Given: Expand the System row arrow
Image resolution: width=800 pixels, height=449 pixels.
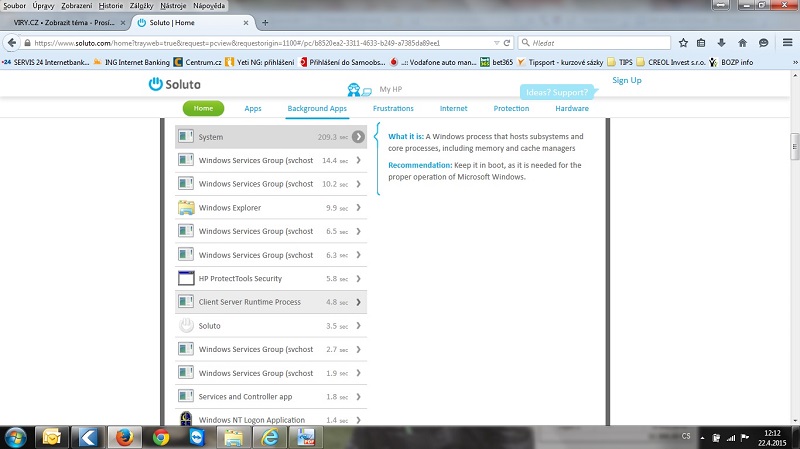Looking at the screenshot, I should click(x=358, y=136).
